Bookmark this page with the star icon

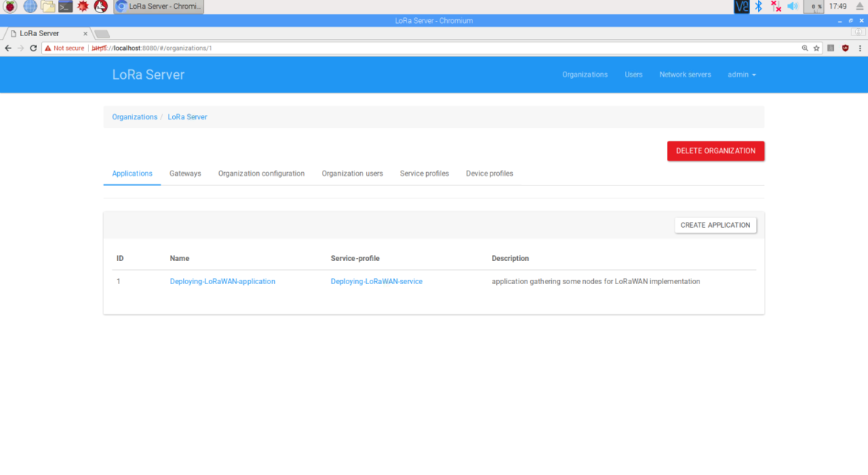click(817, 48)
